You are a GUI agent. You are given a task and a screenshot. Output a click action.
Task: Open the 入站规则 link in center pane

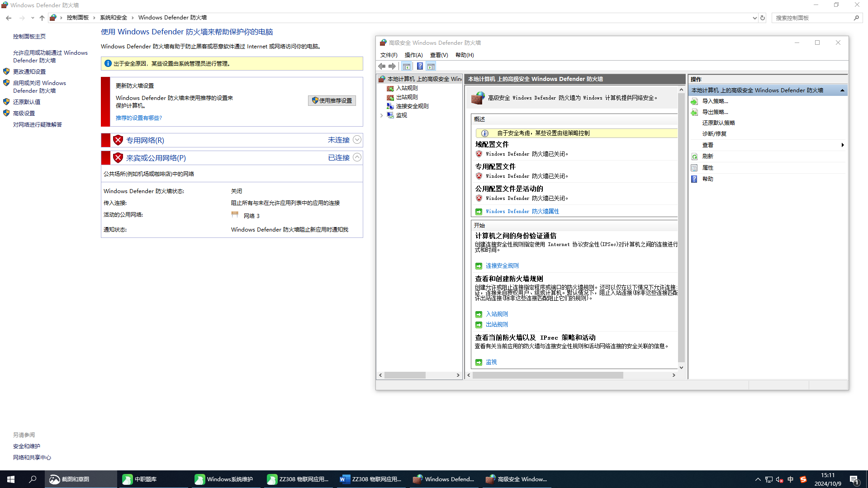(x=497, y=314)
